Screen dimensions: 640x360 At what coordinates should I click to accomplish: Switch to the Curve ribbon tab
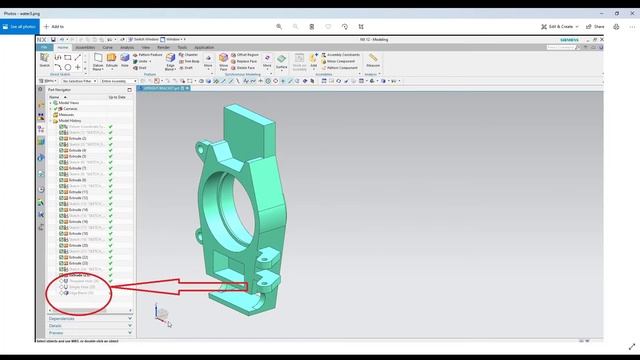pos(107,47)
